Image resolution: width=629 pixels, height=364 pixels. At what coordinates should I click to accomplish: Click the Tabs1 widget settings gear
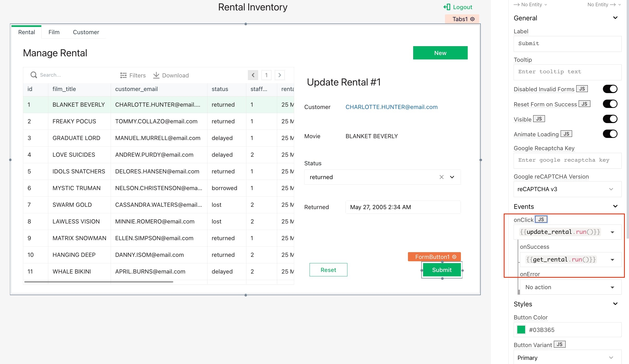(472, 19)
